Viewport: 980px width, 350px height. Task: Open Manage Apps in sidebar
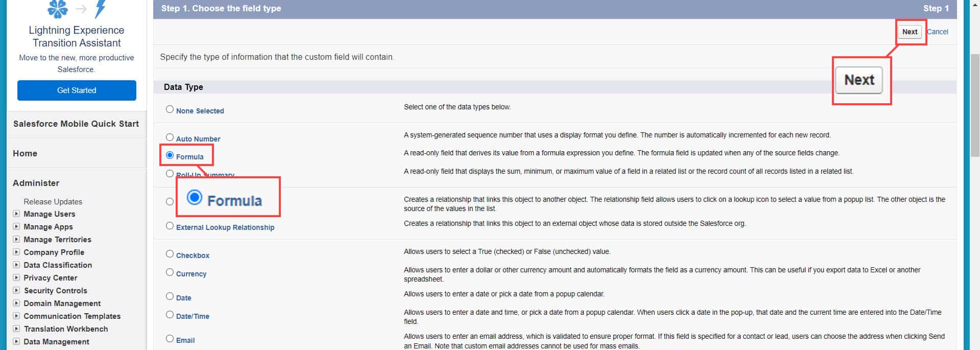(48, 227)
